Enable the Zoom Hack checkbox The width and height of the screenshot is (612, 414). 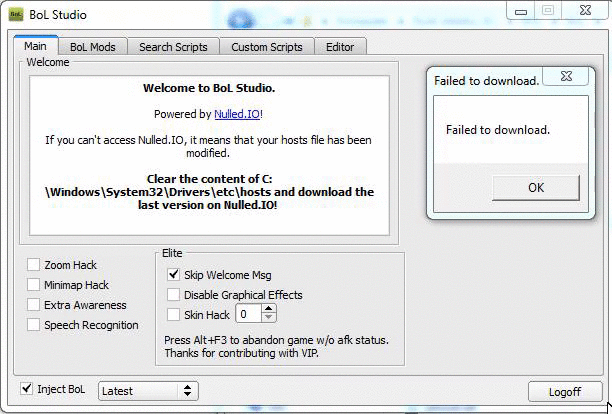[34, 265]
